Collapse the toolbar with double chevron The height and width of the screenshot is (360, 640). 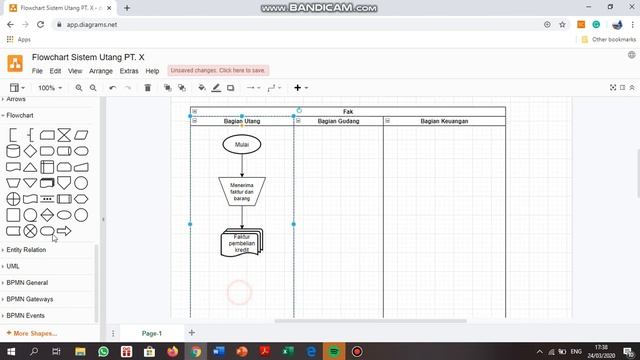click(x=632, y=88)
